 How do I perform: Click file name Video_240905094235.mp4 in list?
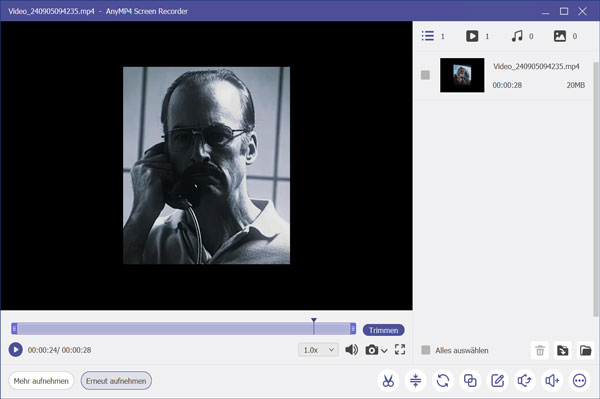coord(536,67)
